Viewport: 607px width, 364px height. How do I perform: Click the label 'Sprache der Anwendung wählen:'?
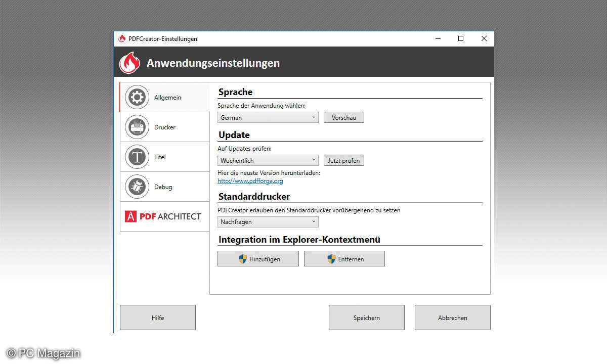[262, 106]
